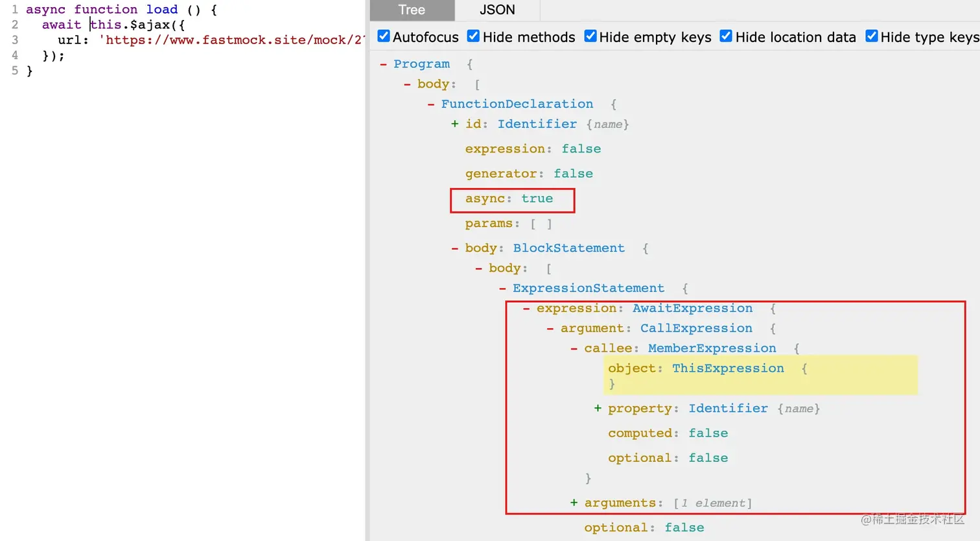Collapse the CallExpression argument node

tap(550, 328)
